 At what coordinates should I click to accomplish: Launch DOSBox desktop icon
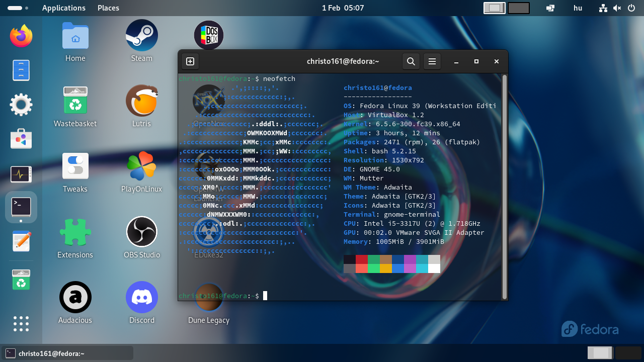209,35
